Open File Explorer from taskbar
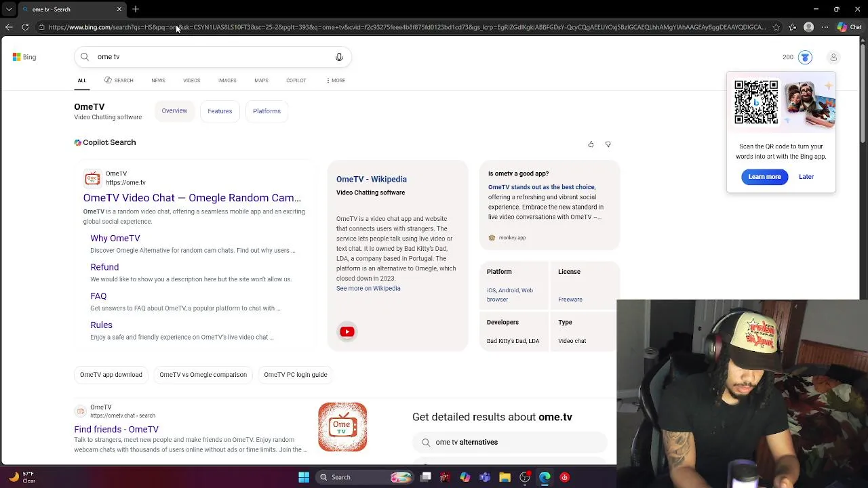The image size is (868, 488). (505, 477)
